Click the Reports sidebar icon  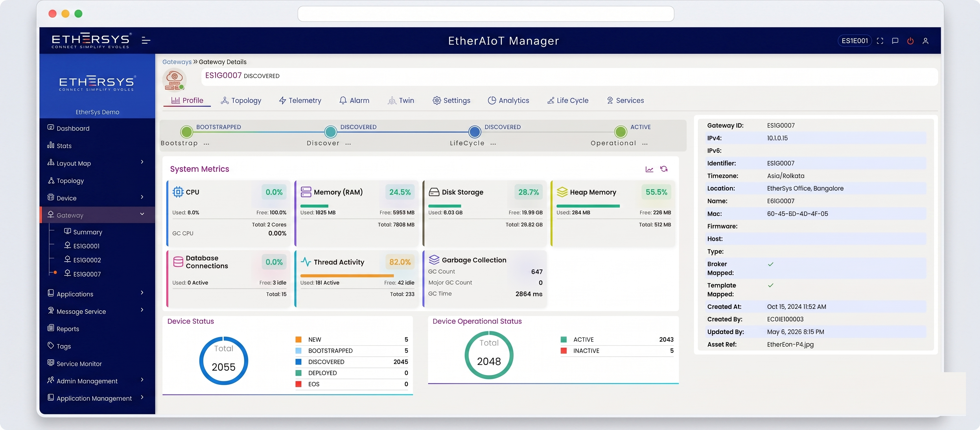[x=51, y=328]
